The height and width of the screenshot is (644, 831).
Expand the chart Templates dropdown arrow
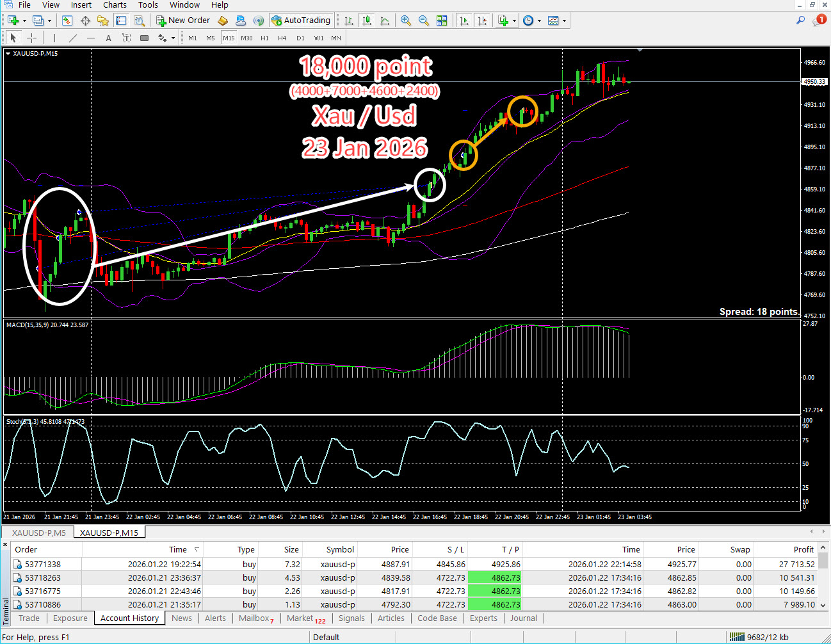coord(564,20)
